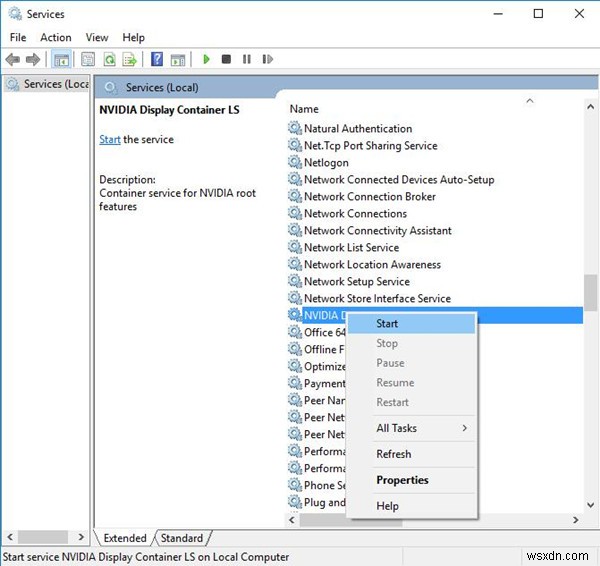Viewport: 600px width, 566px height.
Task: Open the File menu
Action: tap(18, 38)
